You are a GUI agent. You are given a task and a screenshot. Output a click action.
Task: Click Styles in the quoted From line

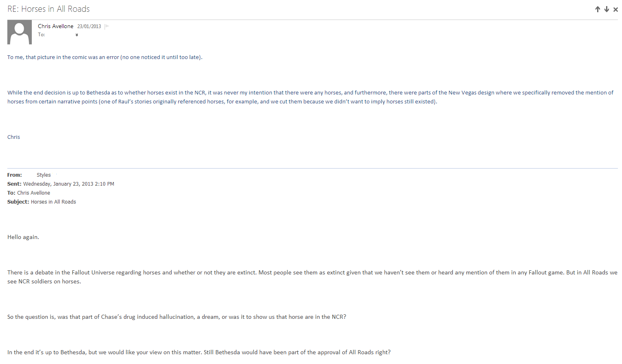[x=44, y=175]
